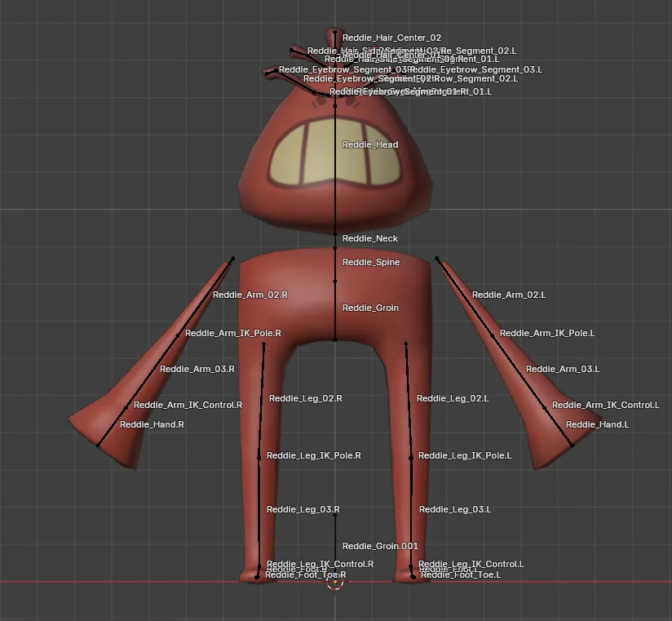Select the Reddie_Arm_IK_Pole.L label
This screenshot has height=621, width=672.
547,333
